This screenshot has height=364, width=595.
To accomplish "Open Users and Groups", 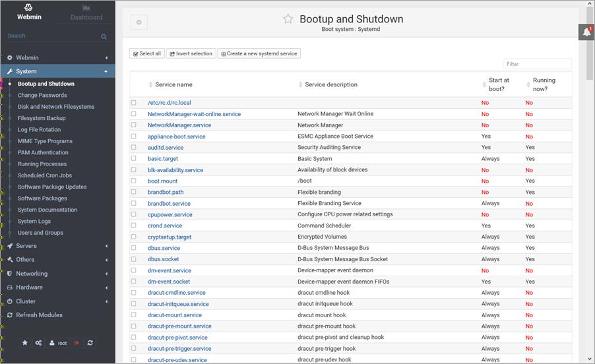I will 40,232.
